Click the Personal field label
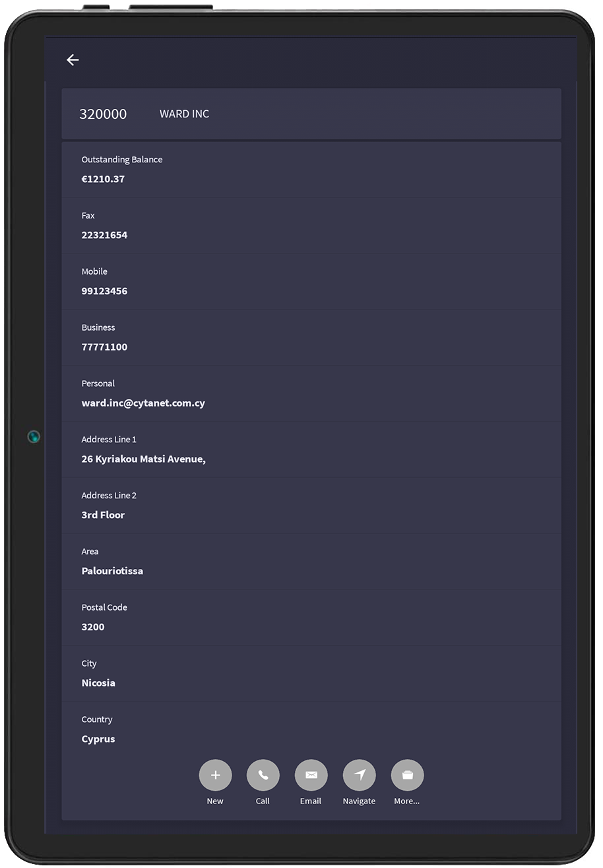This screenshot has width=603, height=868. 98,384
